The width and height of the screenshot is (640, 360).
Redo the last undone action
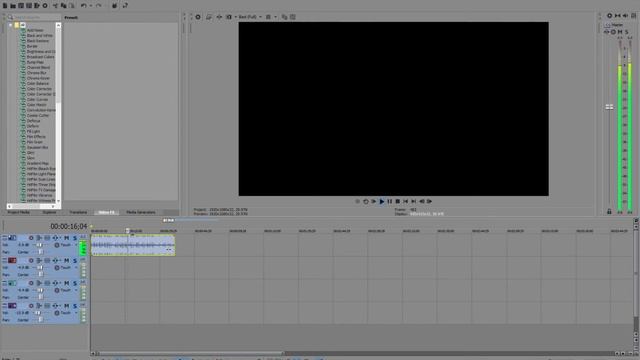[x=98, y=6]
